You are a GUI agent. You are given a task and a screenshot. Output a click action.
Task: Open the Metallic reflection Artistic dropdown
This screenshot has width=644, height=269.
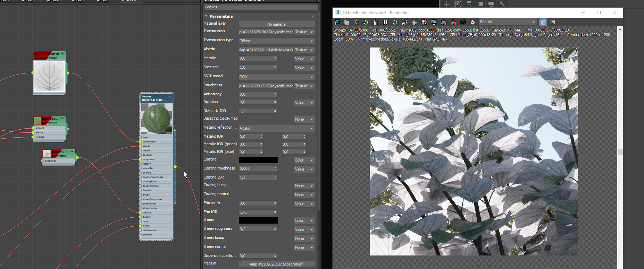coord(277,128)
